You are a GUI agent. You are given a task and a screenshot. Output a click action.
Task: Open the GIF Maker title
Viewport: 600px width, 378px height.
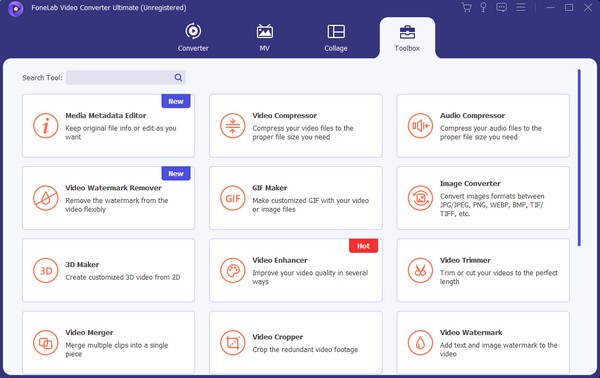click(269, 188)
